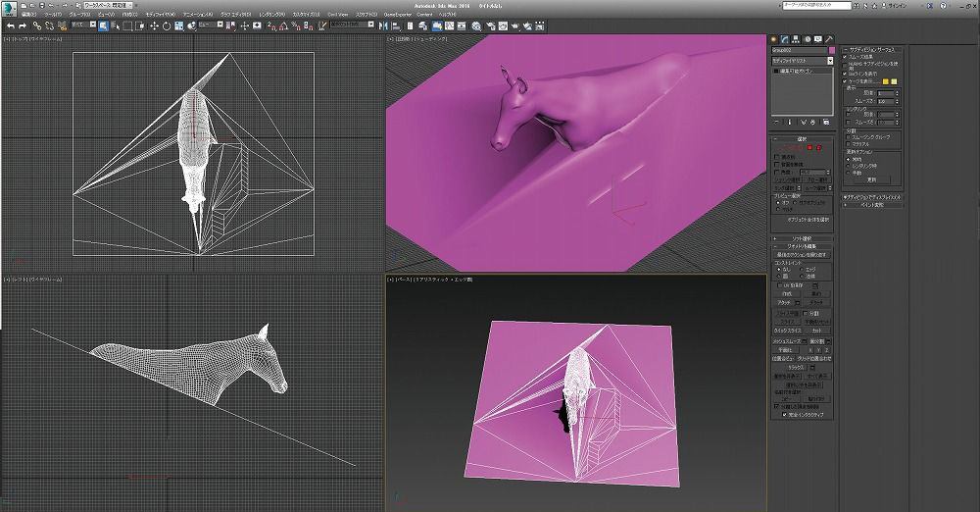Activate the Select Object tool
The height and width of the screenshot is (512, 980).
[103, 26]
